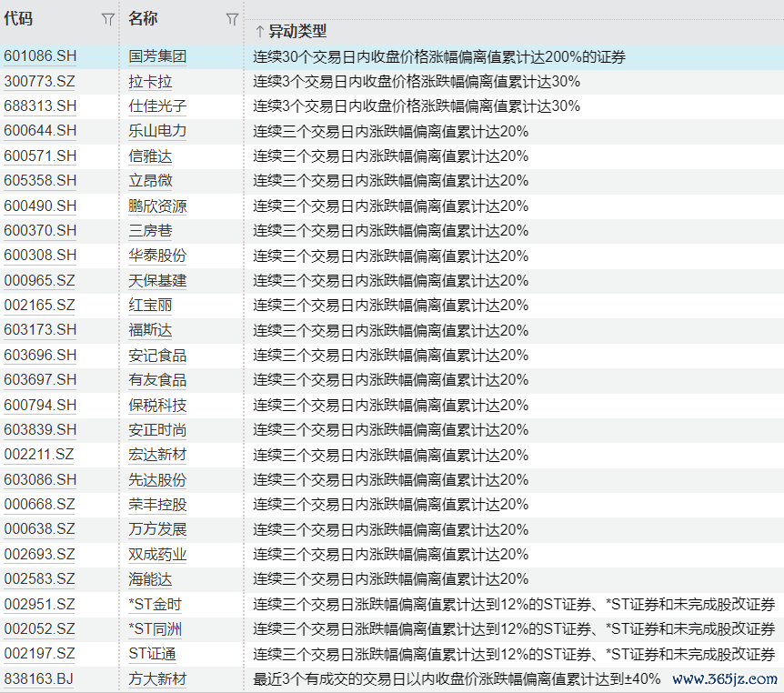The image size is (784, 693).
Task: Open stock name 拉卡拉
Action: (150, 82)
